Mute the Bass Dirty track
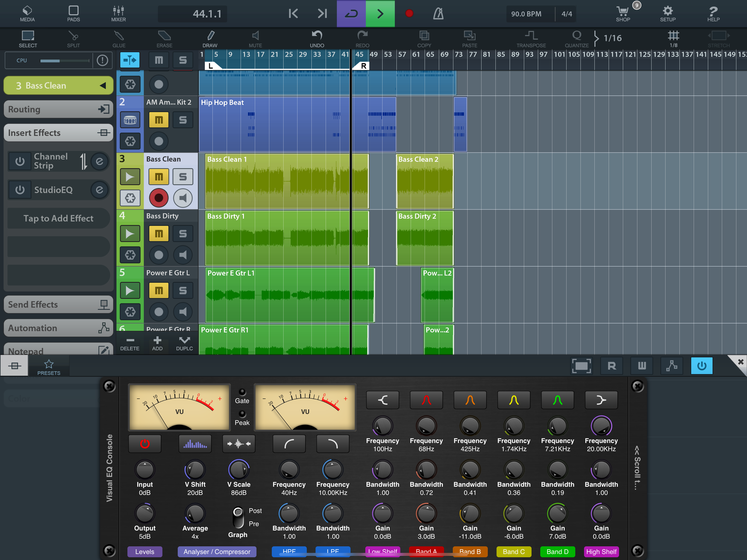The height and width of the screenshot is (560, 747). (x=159, y=234)
